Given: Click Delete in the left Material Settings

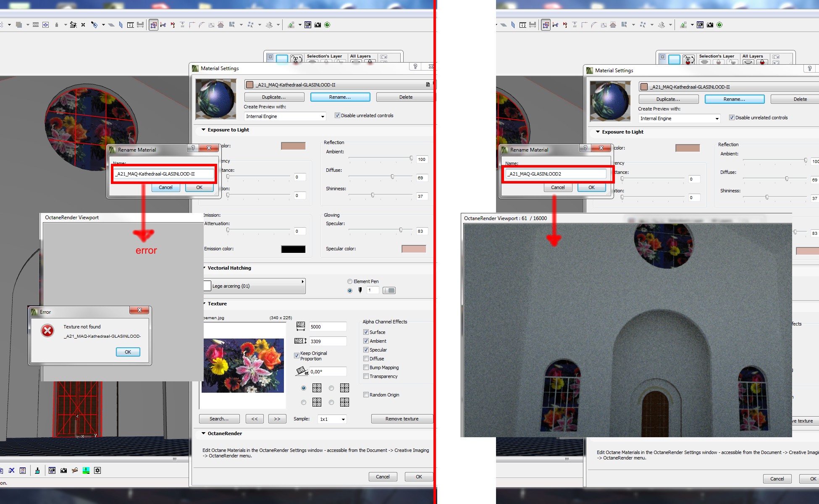Looking at the screenshot, I should pos(406,97).
